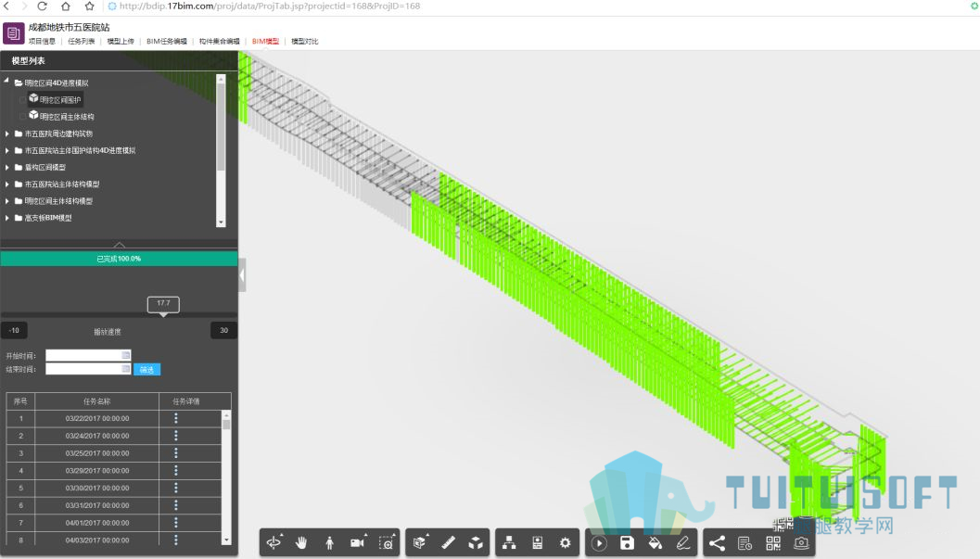Image resolution: width=980 pixels, height=559 pixels.
Task: Play the 4D progress simulation
Action: [x=599, y=542]
